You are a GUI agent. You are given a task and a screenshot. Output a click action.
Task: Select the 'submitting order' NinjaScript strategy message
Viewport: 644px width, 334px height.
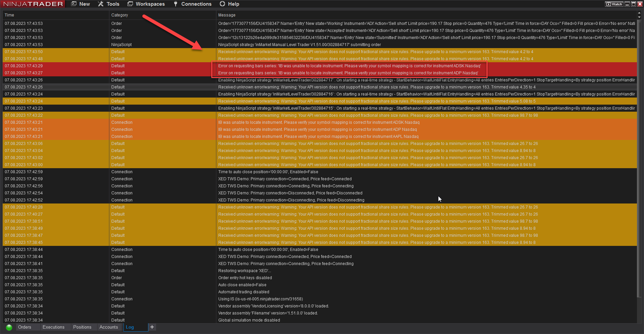pyautogui.click(x=299, y=45)
